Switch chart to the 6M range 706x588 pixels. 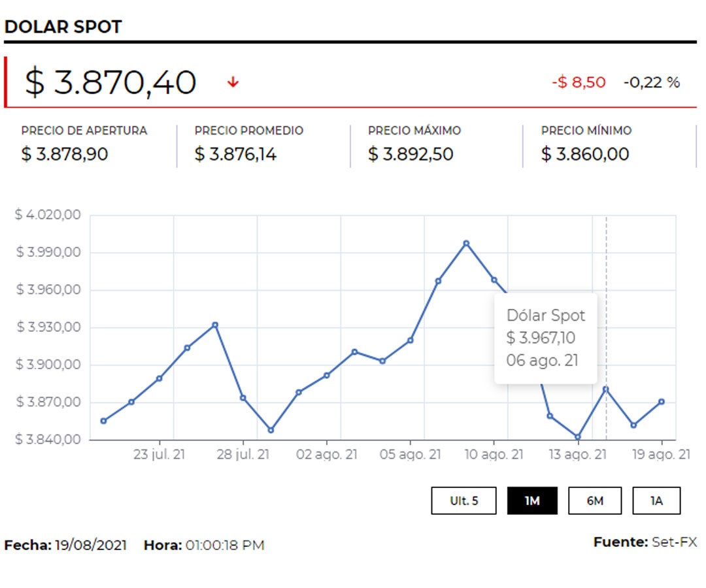tap(594, 501)
